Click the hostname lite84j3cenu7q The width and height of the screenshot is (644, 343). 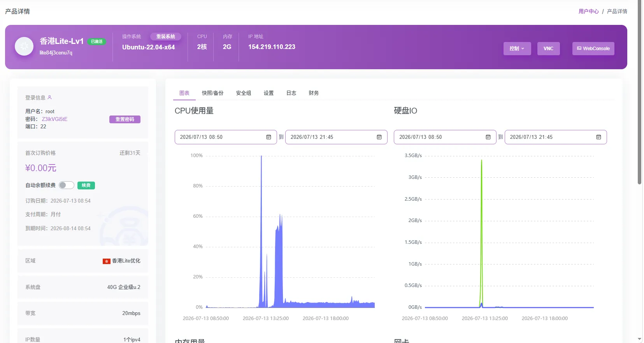(x=56, y=52)
